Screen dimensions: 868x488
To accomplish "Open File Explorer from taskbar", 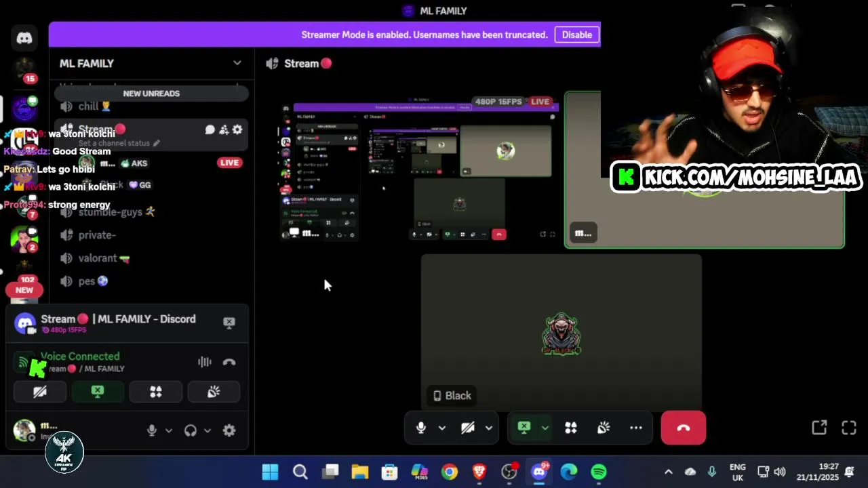I will pyautogui.click(x=359, y=472).
